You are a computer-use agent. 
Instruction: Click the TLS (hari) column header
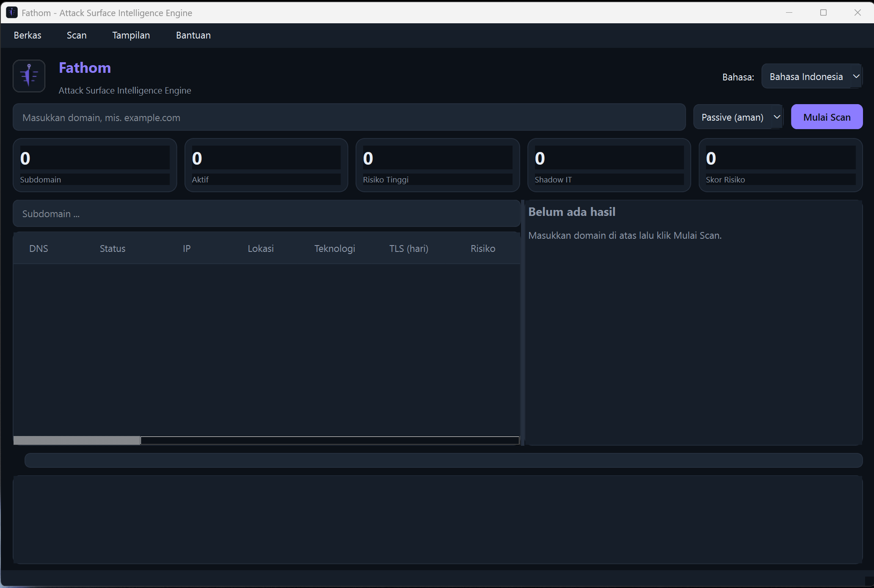coord(409,248)
